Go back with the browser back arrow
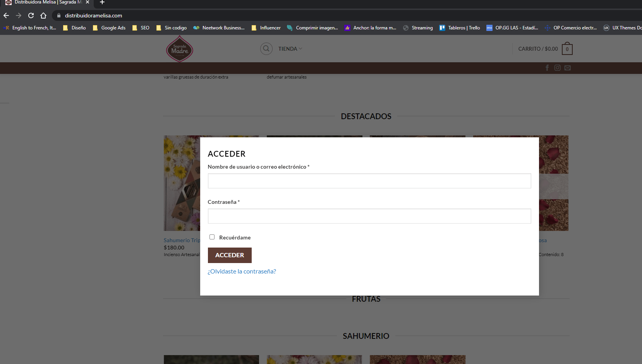The width and height of the screenshot is (642, 364). coord(6,15)
